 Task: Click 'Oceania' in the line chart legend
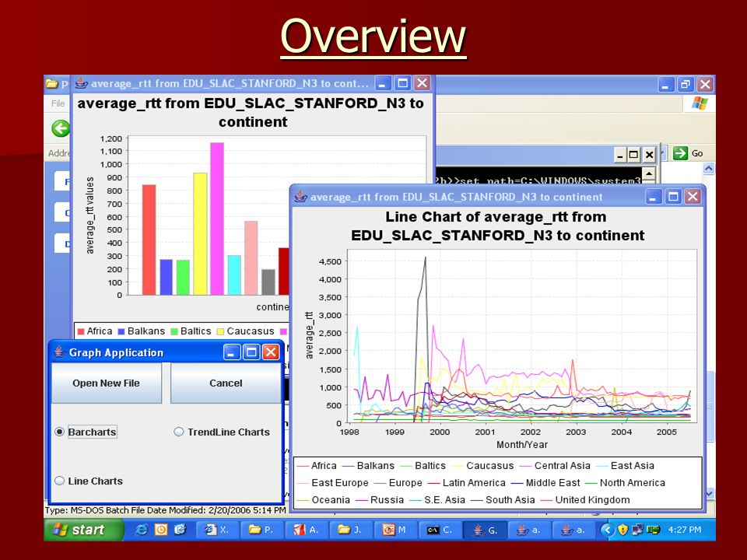(x=331, y=500)
